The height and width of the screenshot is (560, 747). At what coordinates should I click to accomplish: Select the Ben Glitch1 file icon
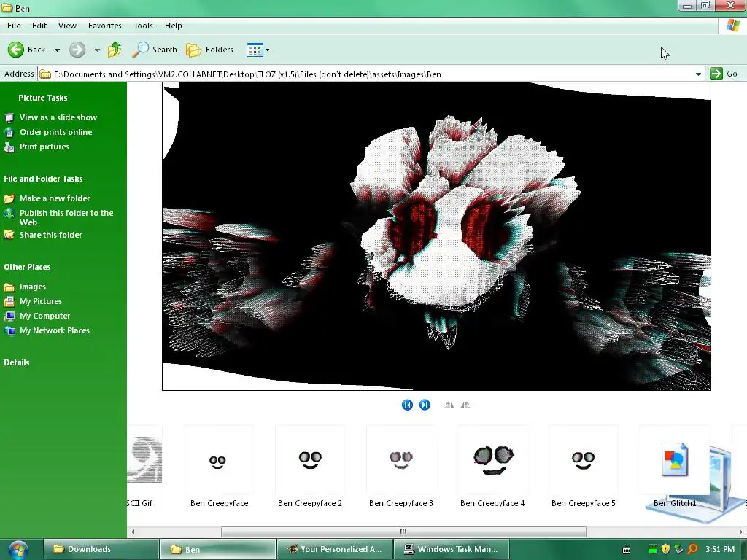(675, 460)
